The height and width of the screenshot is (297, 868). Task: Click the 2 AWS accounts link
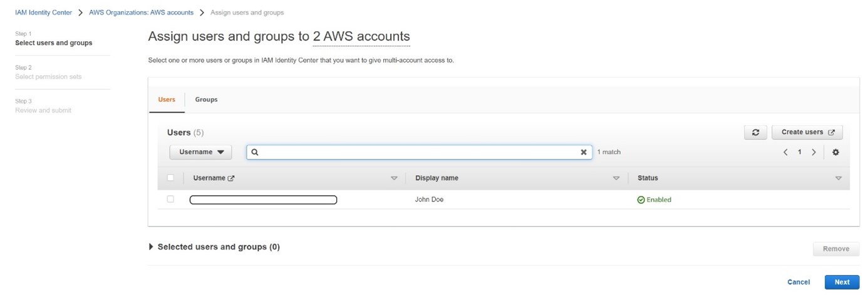coord(361,36)
